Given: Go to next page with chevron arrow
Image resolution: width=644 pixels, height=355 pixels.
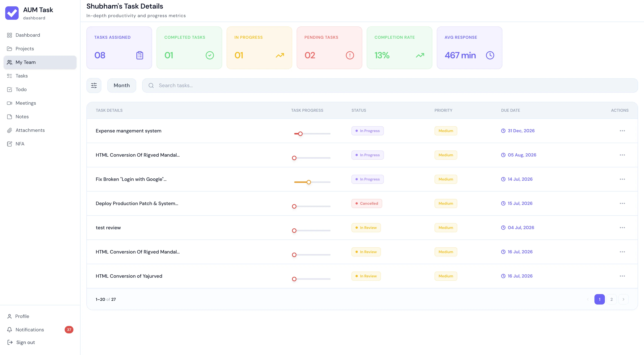Looking at the screenshot, I should [x=624, y=299].
